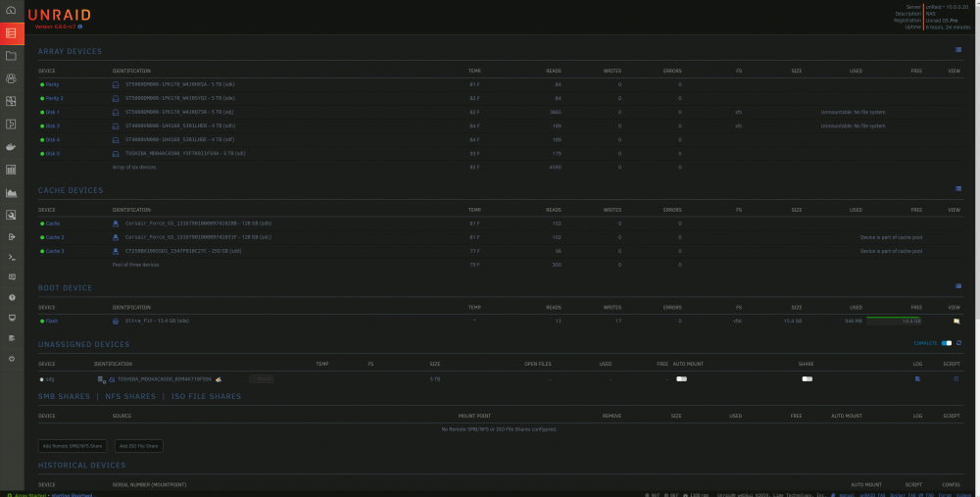Click the Array Started status text in footer
Image resolution: width=980 pixels, height=497 pixels.
click(28, 494)
